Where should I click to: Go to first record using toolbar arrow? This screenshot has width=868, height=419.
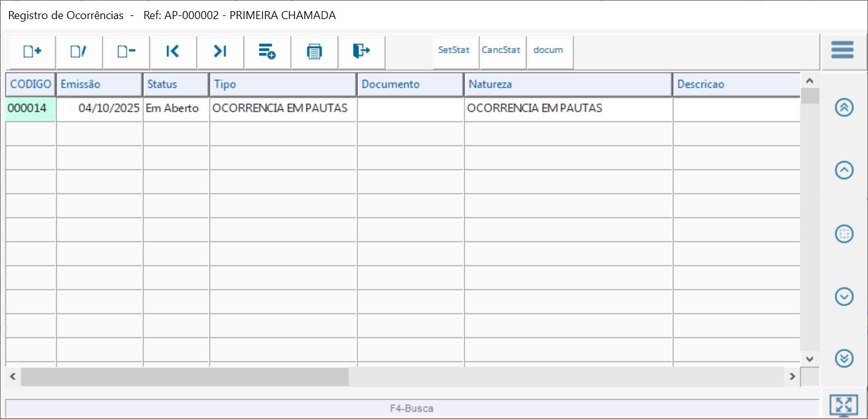173,52
